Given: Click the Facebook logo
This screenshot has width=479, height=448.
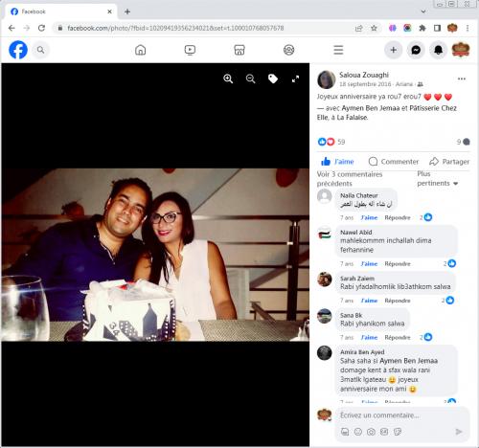Looking at the screenshot, I should [18, 50].
